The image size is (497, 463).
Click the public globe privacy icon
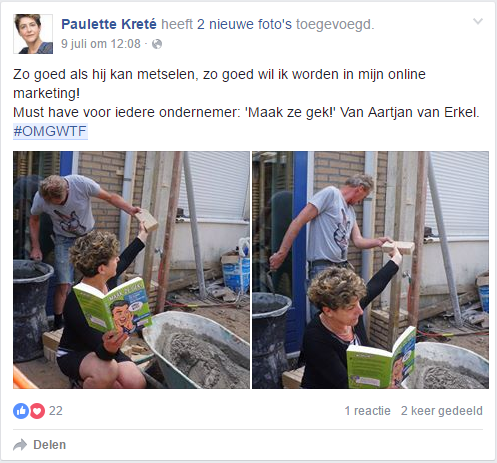click(x=157, y=44)
